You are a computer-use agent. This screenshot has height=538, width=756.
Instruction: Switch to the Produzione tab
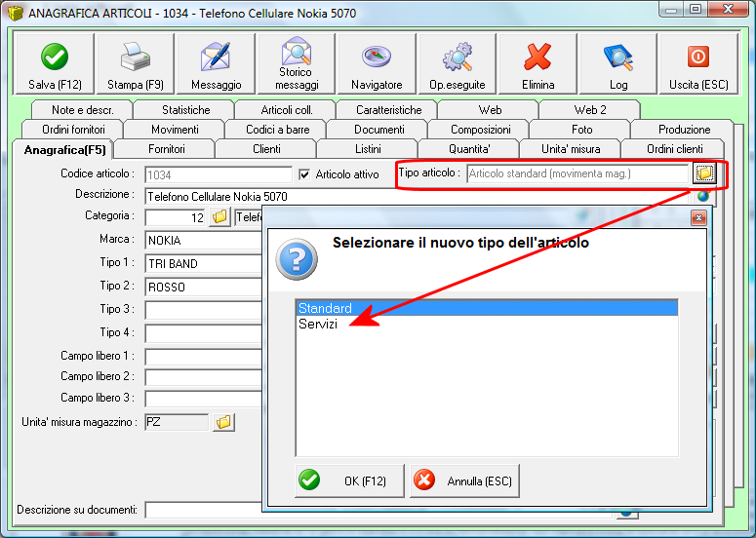click(684, 130)
